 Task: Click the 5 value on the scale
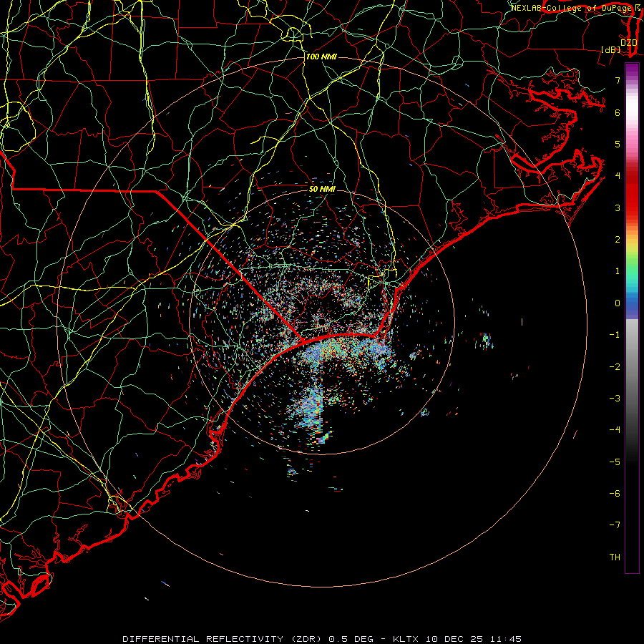[x=618, y=144]
